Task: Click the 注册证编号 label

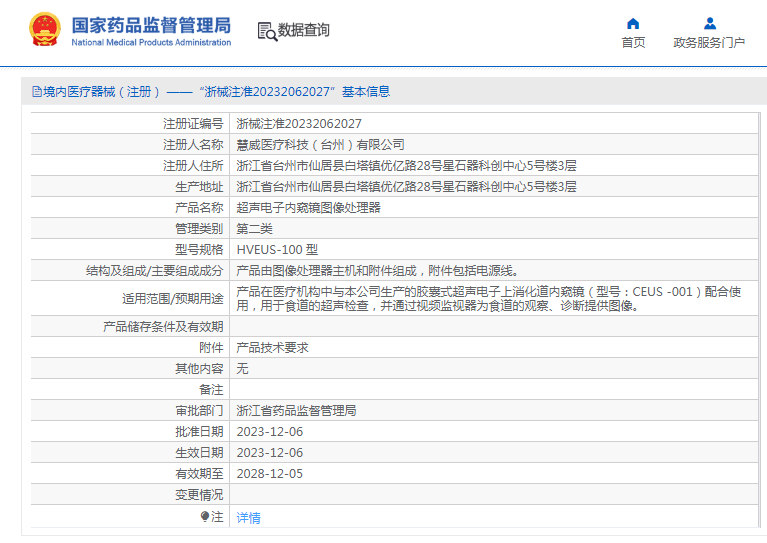Action: click(x=193, y=124)
